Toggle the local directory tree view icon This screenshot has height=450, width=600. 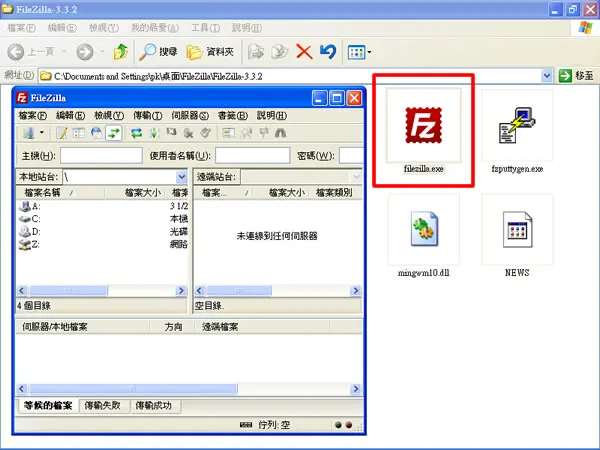[79, 133]
